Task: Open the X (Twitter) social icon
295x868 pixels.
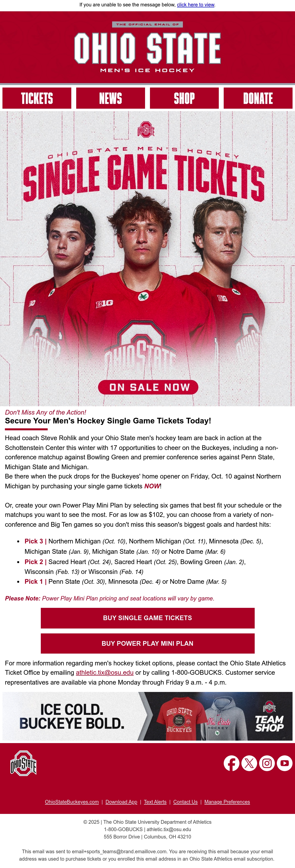Action: pyautogui.click(x=249, y=763)
